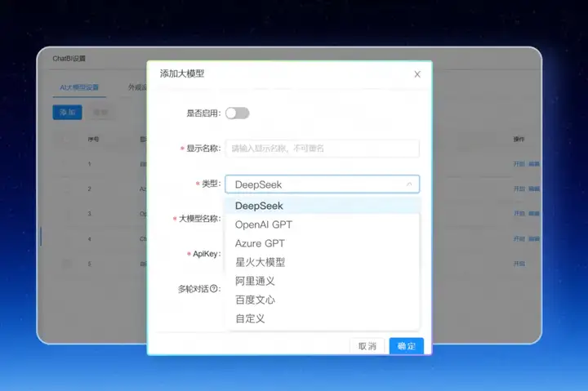Click the 显示名称 input field
The height and width of the screenshot is (391, 588).
tap(322, 149)
